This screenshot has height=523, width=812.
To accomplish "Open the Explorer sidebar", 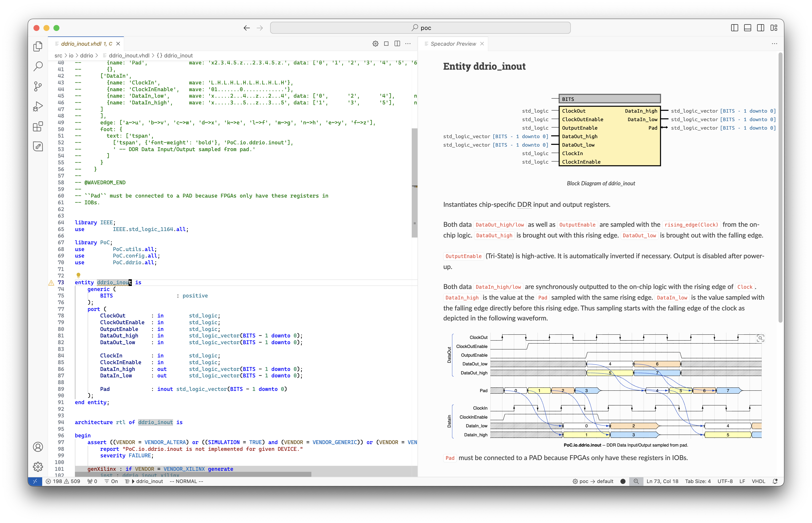I will click(x=38, y=46).
